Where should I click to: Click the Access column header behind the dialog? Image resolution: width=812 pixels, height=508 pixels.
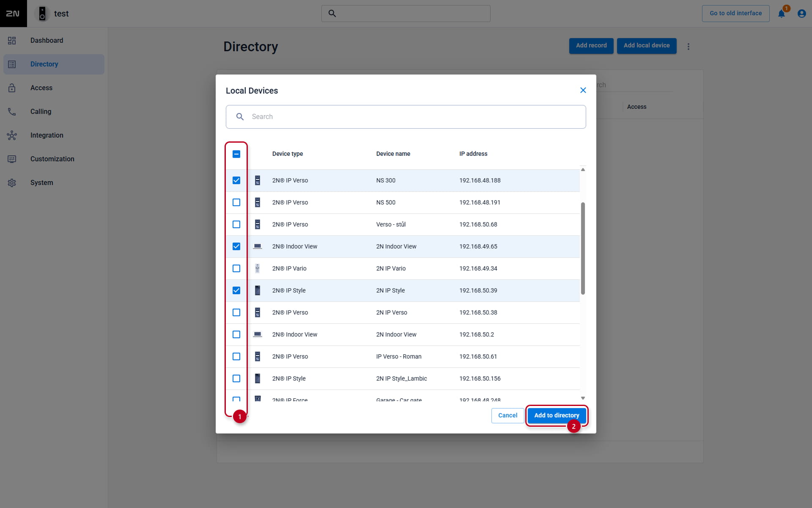(x=636, y=107)
